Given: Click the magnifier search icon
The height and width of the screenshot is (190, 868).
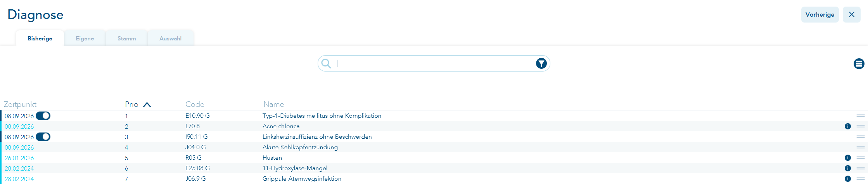Looking at the screenshot, I should (x=326, y=63).
